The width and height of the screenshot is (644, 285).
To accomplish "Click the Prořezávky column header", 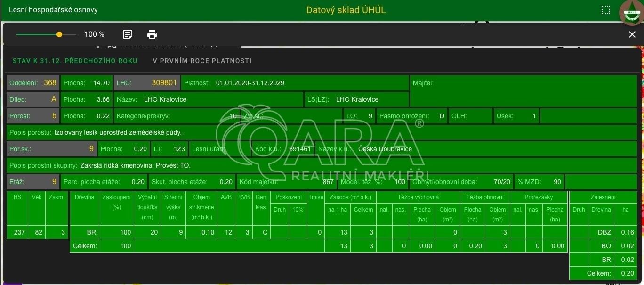I will pos(539,197).
